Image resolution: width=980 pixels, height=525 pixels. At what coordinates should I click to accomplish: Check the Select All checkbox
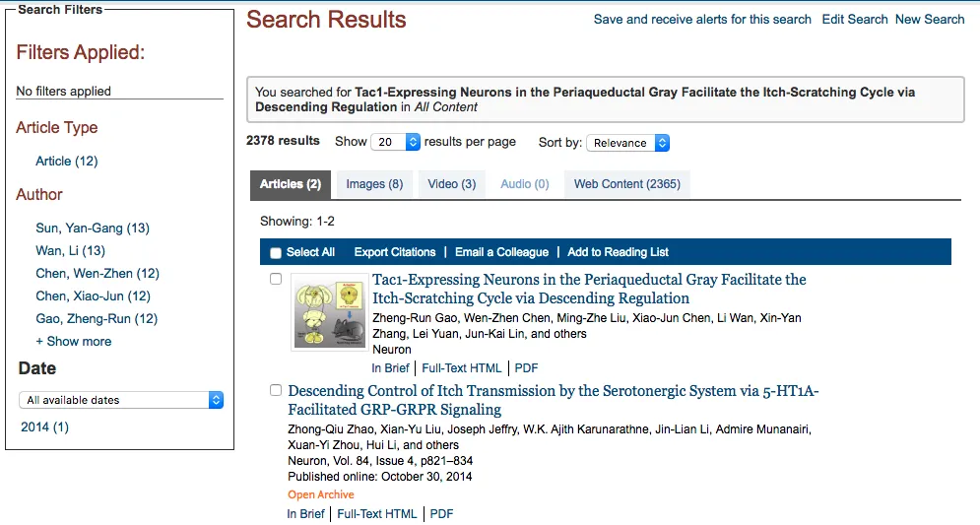(x=276, y=253)
